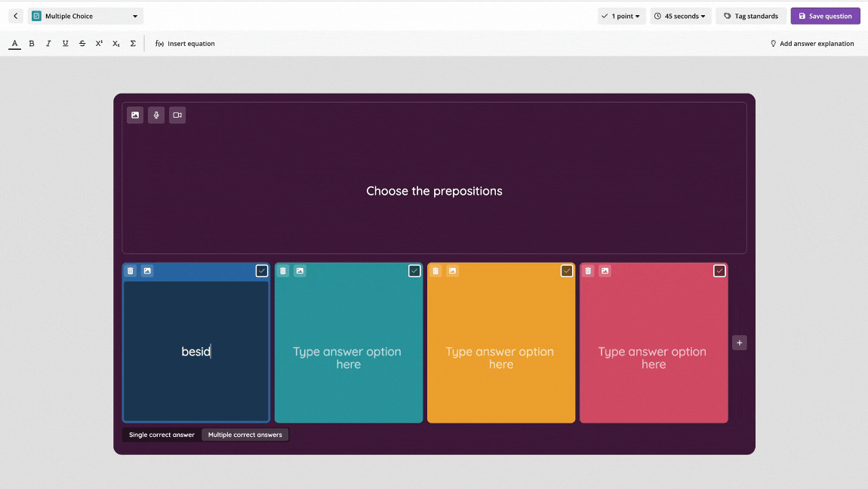
Task: Toggle strikethrough formatting
Action: [x=82, y=44]
